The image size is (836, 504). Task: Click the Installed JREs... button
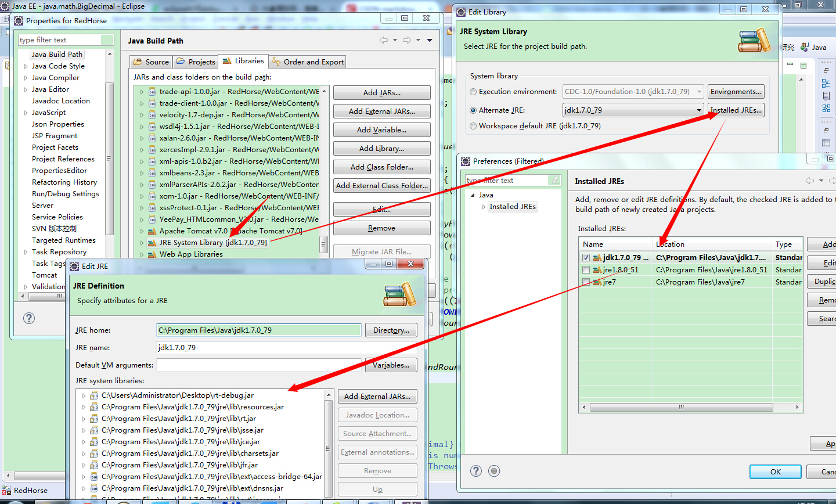pos(736,110)
